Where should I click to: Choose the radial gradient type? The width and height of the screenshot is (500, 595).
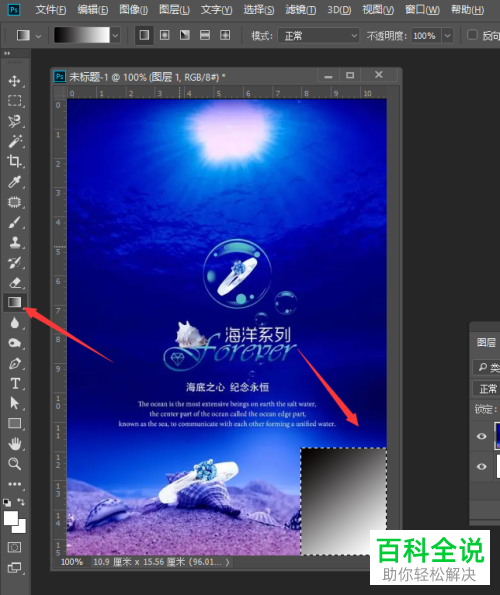[165, 35]
